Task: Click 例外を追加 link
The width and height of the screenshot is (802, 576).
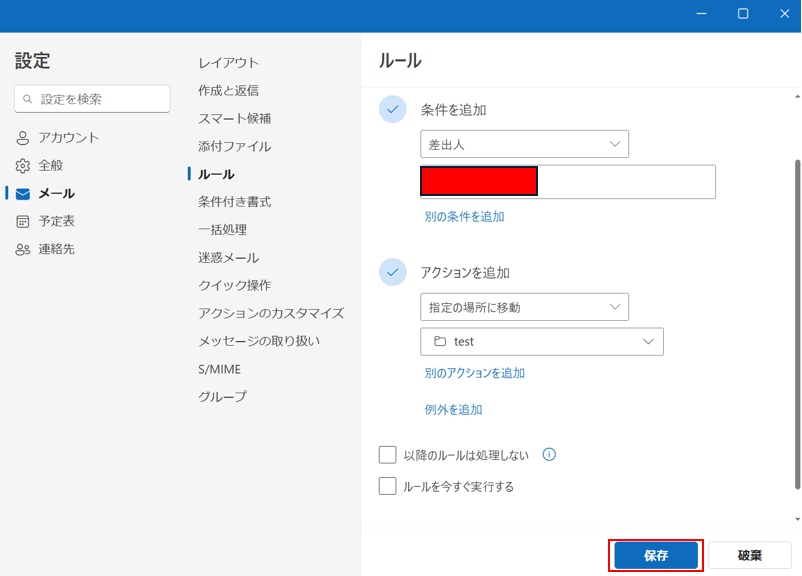Action: pyautogui.click(x=453, y=410)
